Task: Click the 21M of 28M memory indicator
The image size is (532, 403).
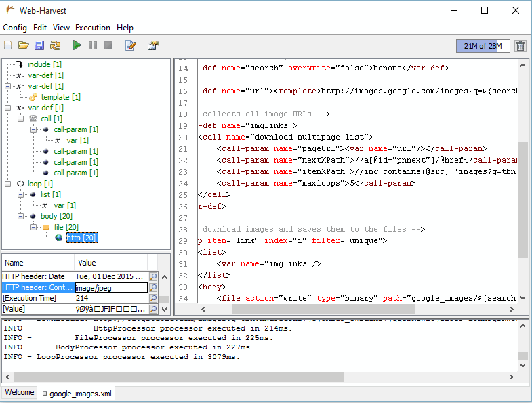Action: [483, 46]
